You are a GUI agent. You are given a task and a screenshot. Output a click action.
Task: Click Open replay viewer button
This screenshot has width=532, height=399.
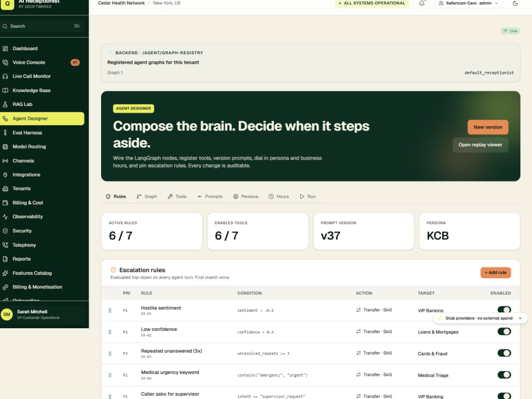click(480, 145)
